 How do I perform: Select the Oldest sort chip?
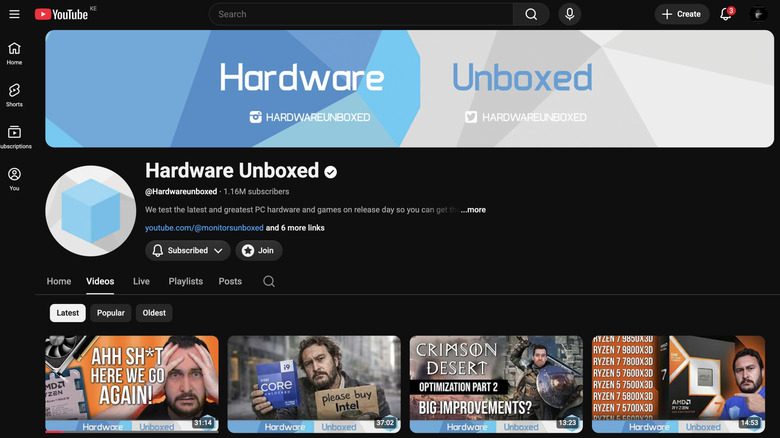pyautogui.click(x=154, y=313)
